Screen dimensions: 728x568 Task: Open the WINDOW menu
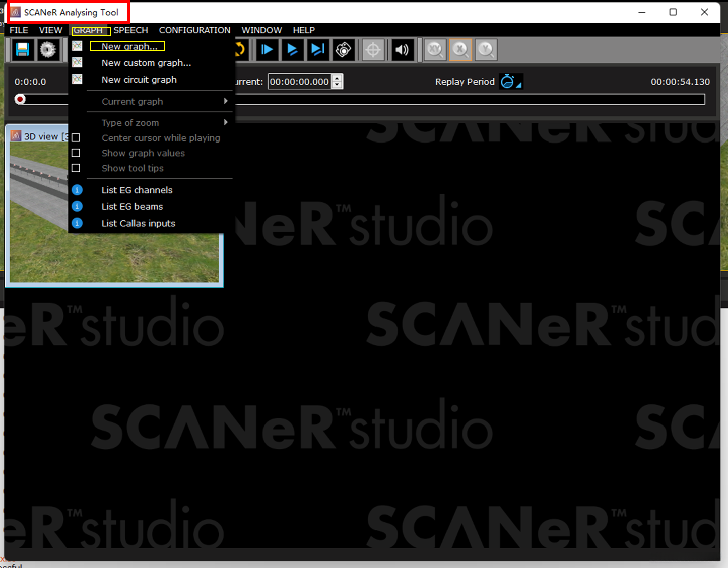point(262,30)
